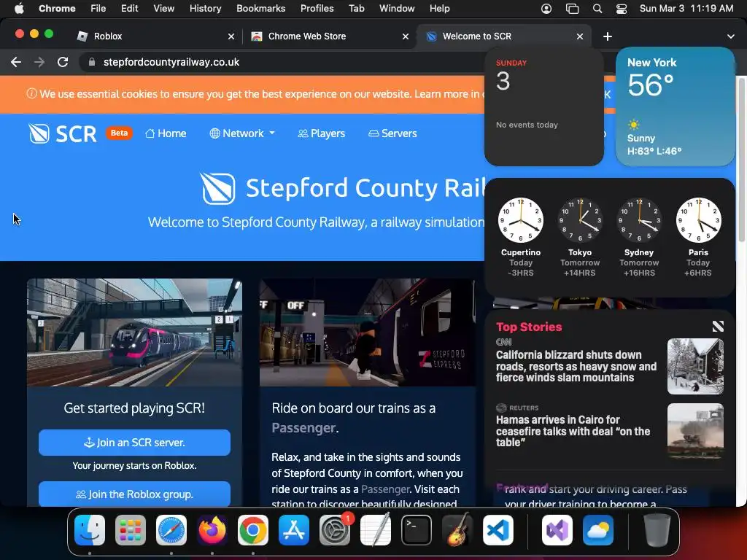The width and height of the screenshot is (747, 560).
Task: Reload the SCR page
Action: pos(63,62)
